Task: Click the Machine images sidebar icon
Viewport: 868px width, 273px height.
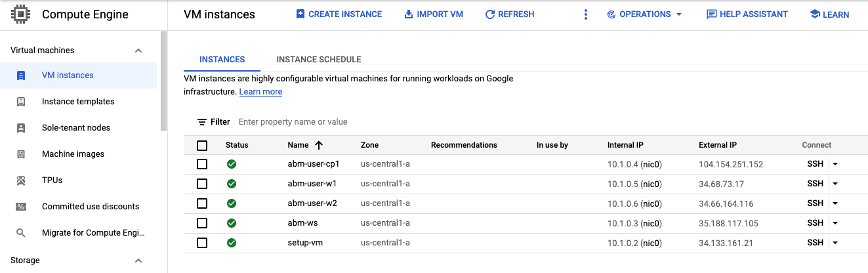Action: (21, 154)
